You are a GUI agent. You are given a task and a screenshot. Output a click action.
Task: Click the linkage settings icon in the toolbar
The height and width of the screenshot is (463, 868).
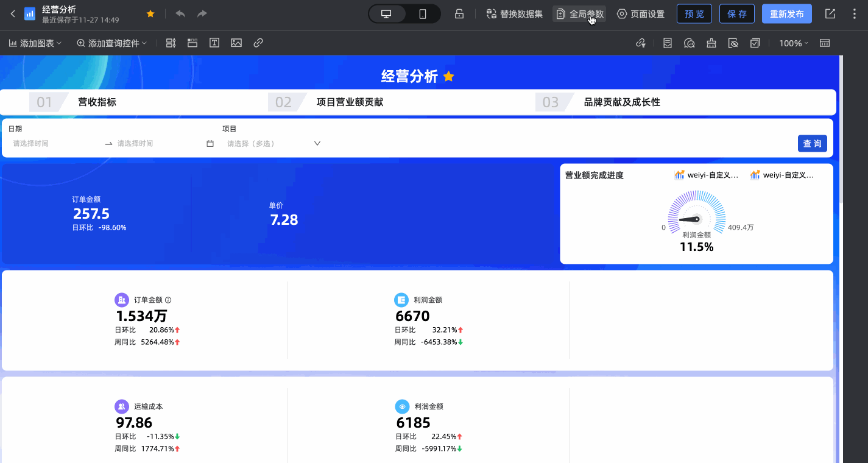pyautogui.click(x=640, y=43)
